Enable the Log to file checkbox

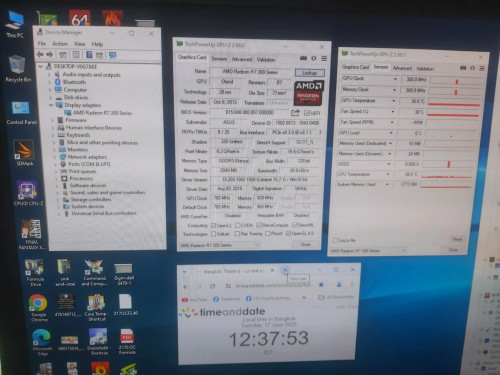click(335, 240)
